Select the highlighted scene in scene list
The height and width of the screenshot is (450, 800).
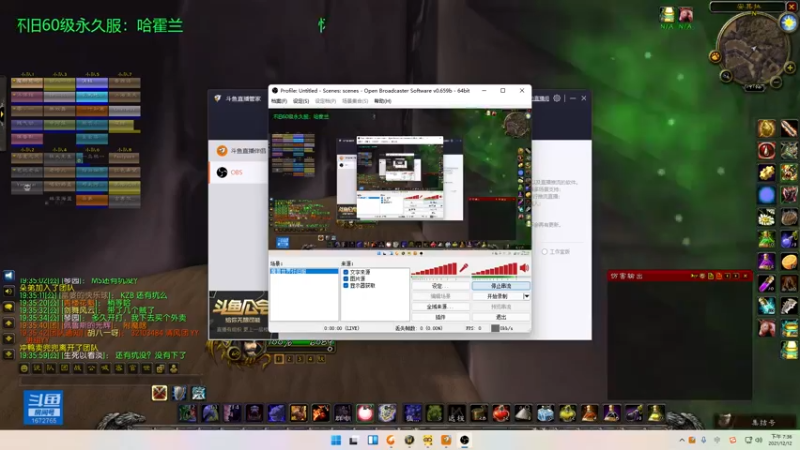tap(304, 271)
